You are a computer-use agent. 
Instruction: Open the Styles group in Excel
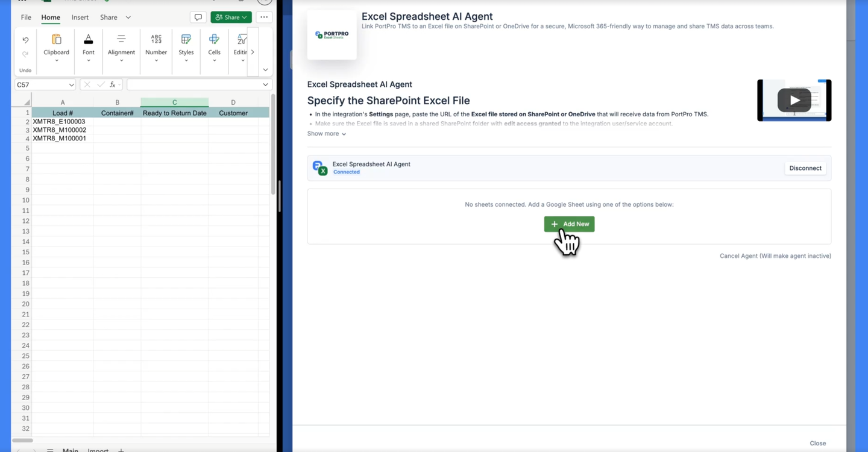coord(186,48)
